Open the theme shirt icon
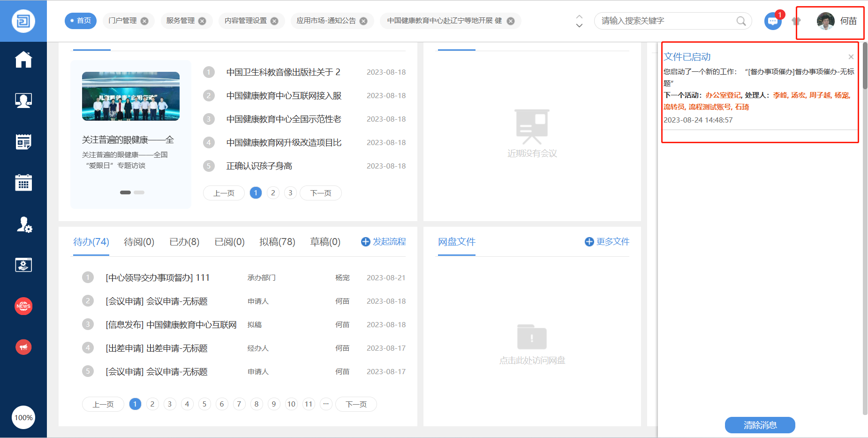868x438 pixels. 796,21
